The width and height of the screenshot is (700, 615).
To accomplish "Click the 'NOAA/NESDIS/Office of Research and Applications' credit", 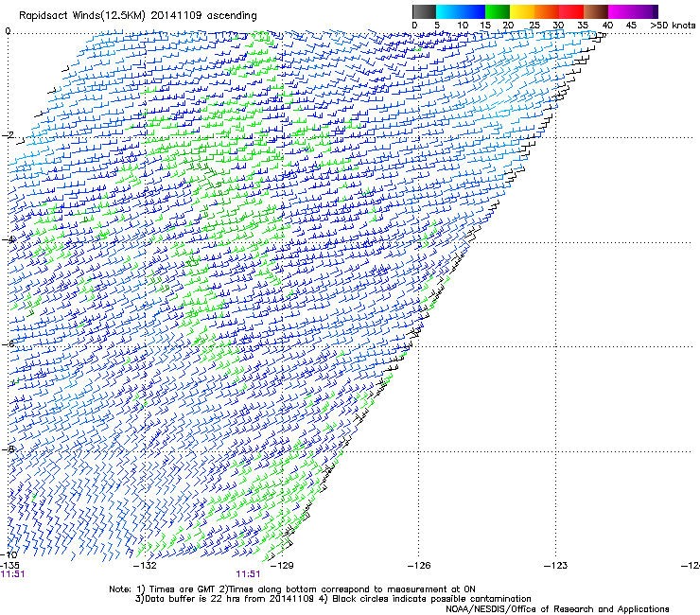I will click(557, 609).
